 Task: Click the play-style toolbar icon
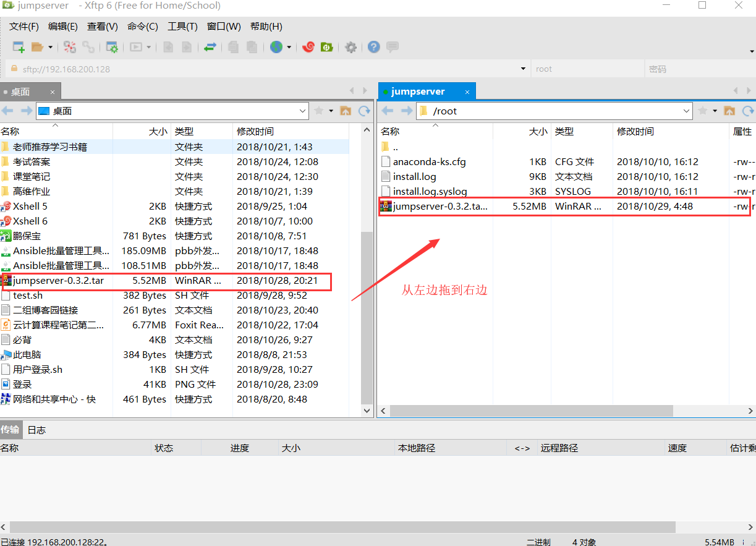click(135, 47)
